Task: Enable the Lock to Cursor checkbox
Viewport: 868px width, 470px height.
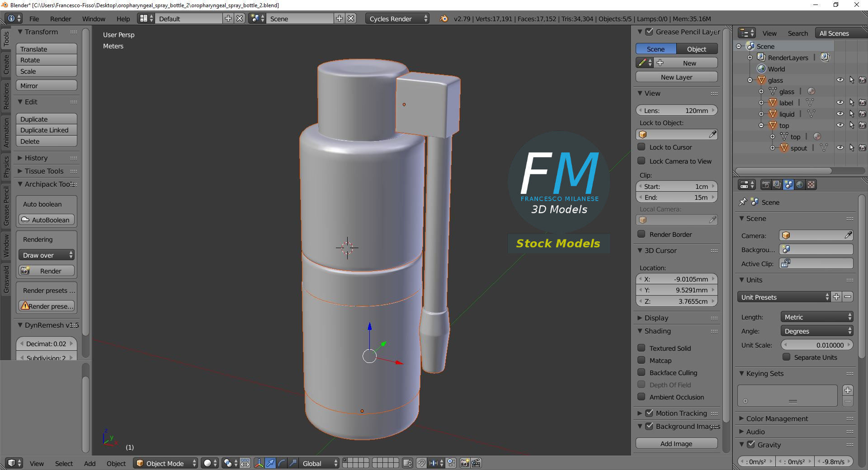Action: [x=641, y=147]
